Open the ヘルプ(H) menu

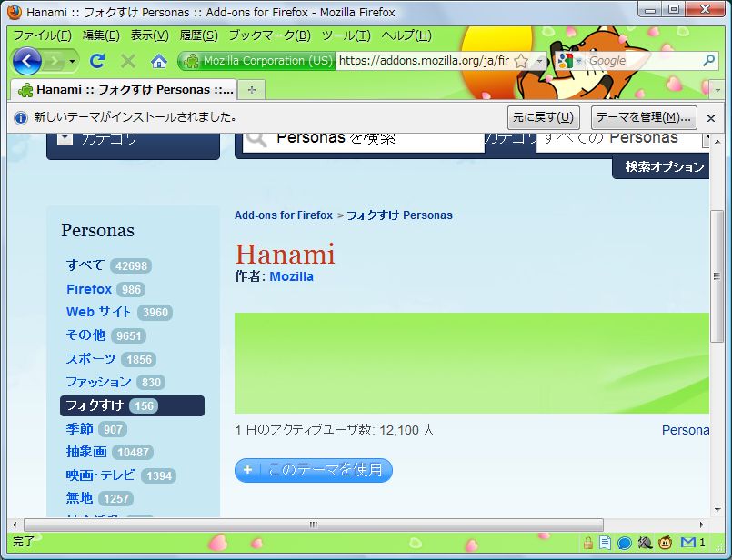[406, 35]
